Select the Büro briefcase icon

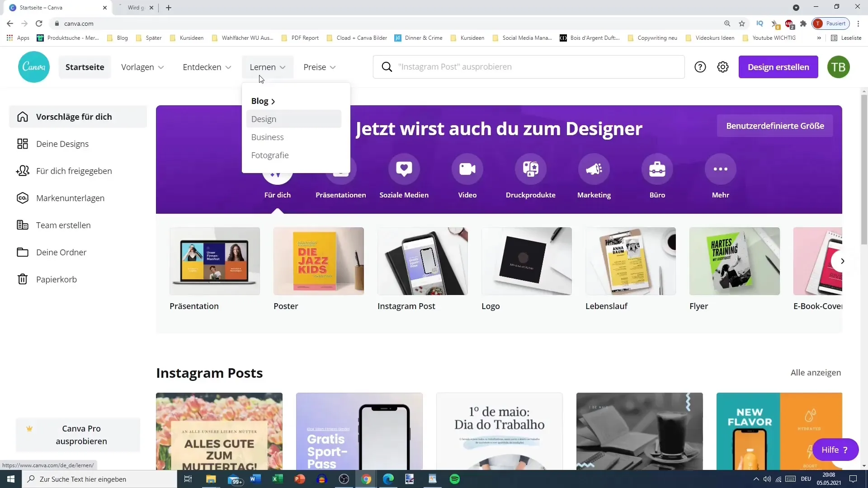point(657,169)
